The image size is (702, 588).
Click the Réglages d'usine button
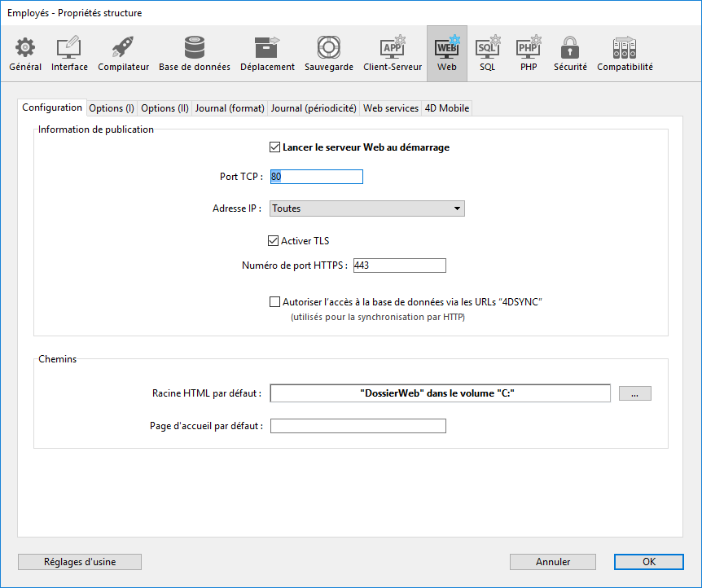click(x=80, y=562)
